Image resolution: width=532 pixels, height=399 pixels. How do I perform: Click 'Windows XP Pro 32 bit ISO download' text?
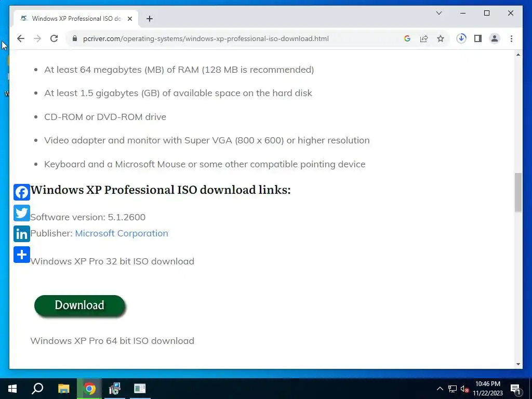112,261
